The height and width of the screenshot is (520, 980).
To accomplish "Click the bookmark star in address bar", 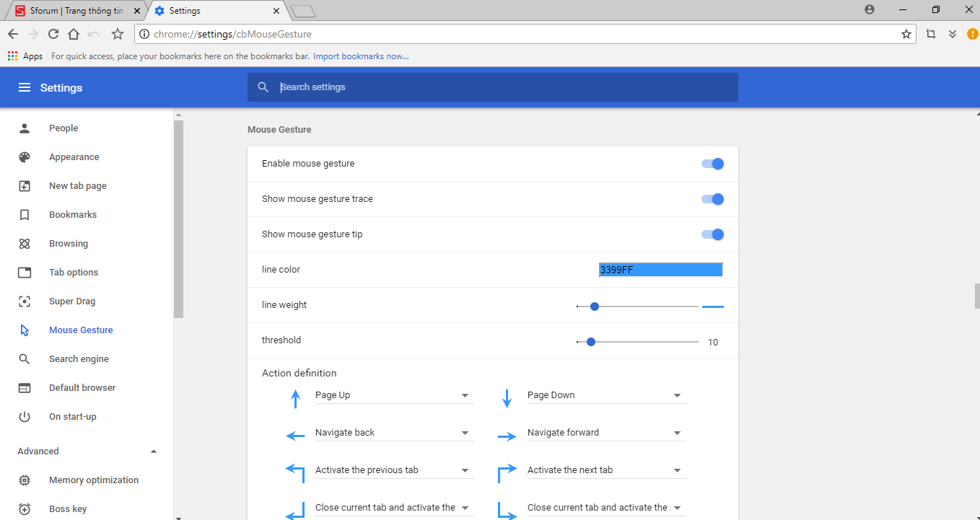I will click(x=906, y=34).
